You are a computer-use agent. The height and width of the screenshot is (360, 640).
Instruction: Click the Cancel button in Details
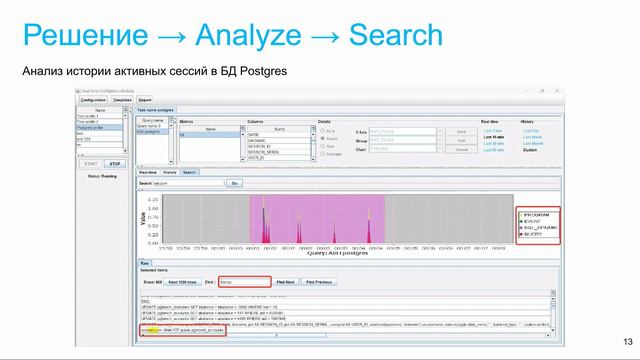(x=462, y=150)
